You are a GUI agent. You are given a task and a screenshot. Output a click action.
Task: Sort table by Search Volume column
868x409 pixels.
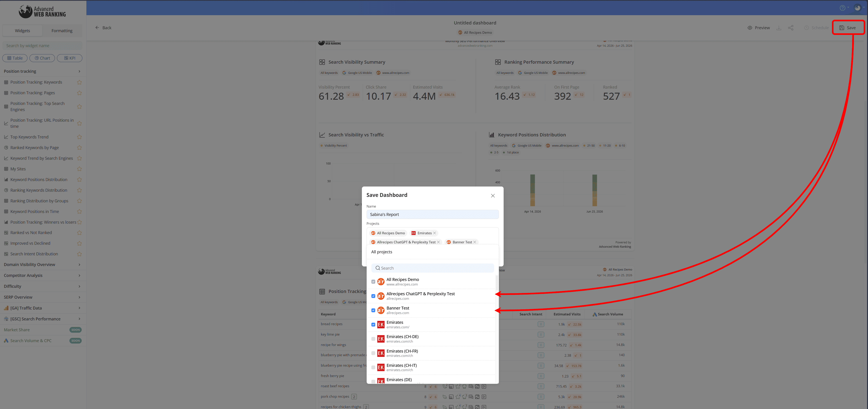pyautogui.click(x=608, y=315)
